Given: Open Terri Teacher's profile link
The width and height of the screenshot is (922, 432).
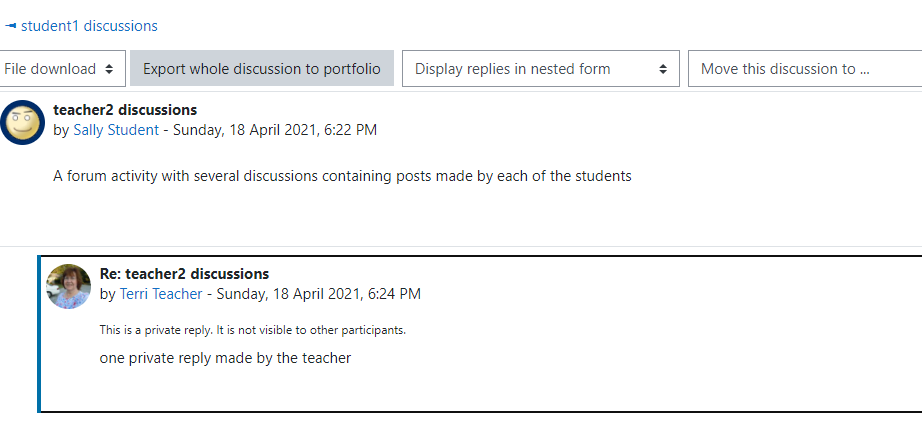Looking at the screenshot, I should [x=161, y=294].
